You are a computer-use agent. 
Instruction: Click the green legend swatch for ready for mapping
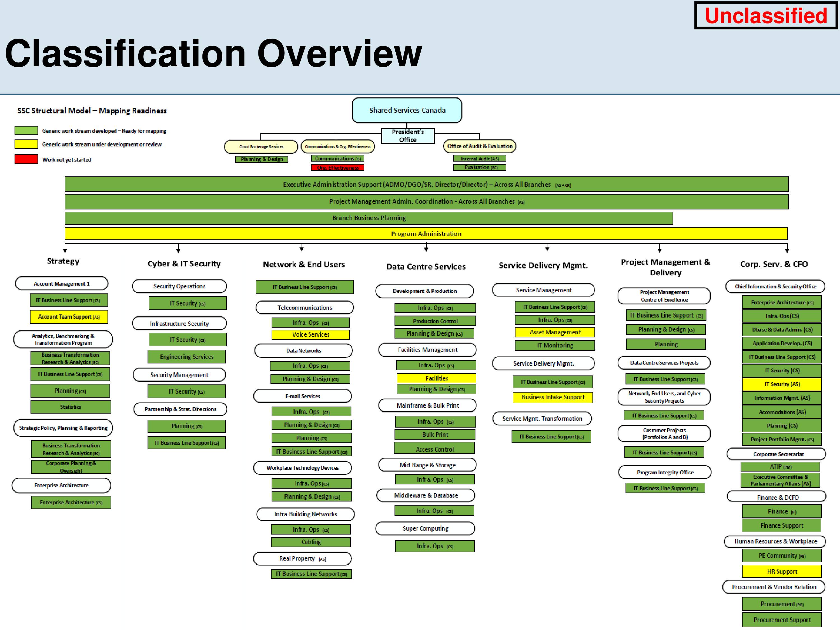(x=26, y=131)
